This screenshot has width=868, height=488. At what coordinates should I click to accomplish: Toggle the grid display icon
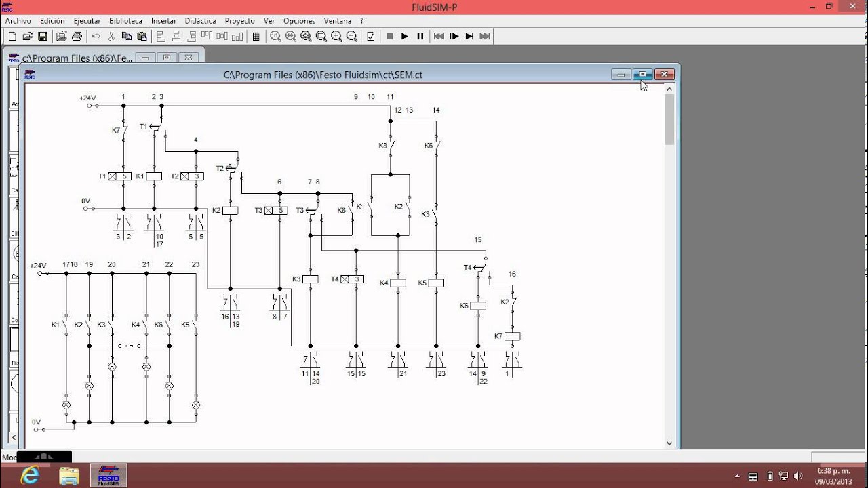click(x=256, y=37)
